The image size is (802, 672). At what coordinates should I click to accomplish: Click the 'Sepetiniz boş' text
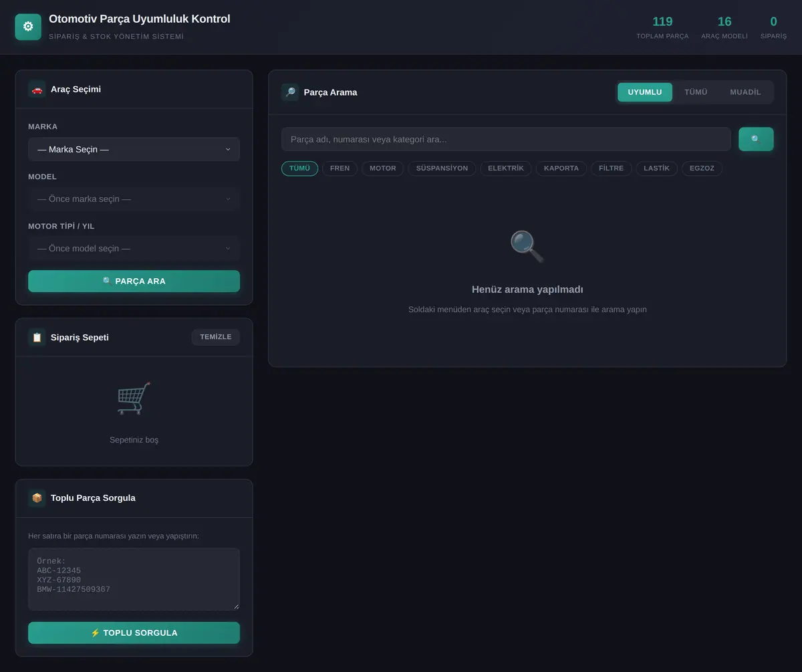134,440
